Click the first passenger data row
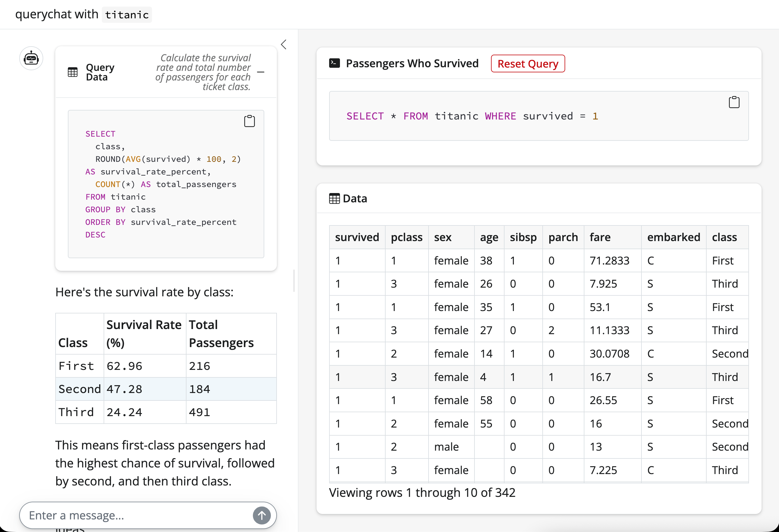The image size is (779, 532). (x=469, y=261)
